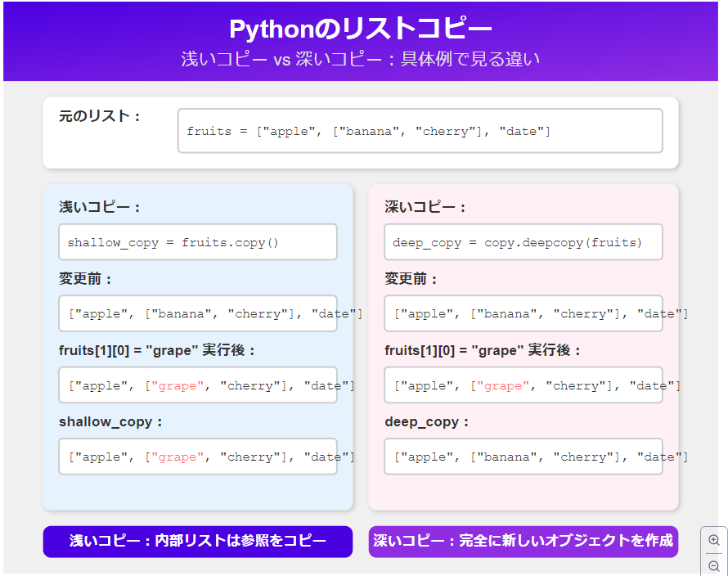728x576 pixels.
Task: Click the 深いコピー： heading in pink panel
Action: 425,207
